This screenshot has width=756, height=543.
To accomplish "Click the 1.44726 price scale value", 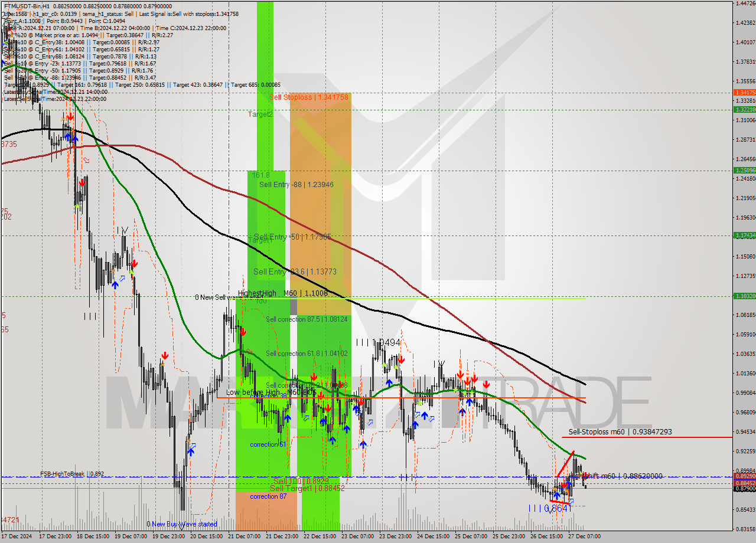I will 745,4.
